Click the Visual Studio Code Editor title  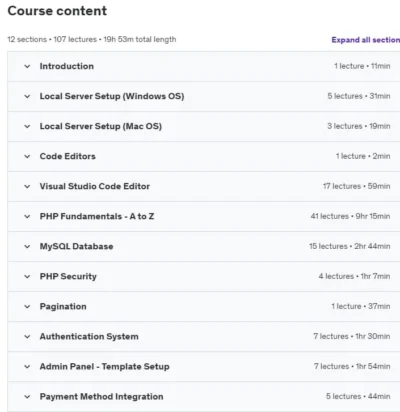(95, 186)
